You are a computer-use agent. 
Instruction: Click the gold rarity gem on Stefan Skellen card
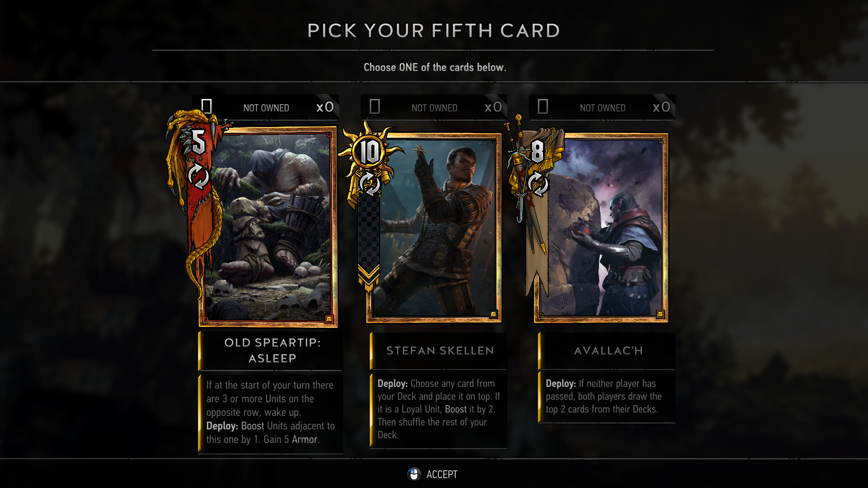(493, 314)
